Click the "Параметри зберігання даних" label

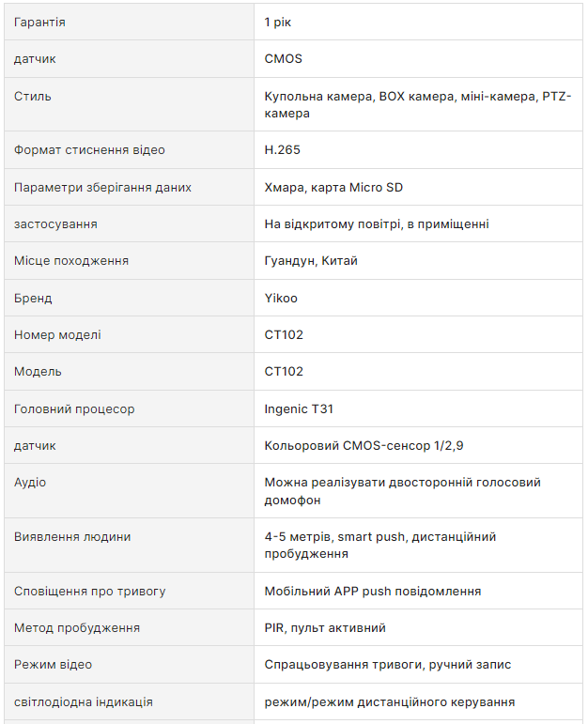point(102,188)
